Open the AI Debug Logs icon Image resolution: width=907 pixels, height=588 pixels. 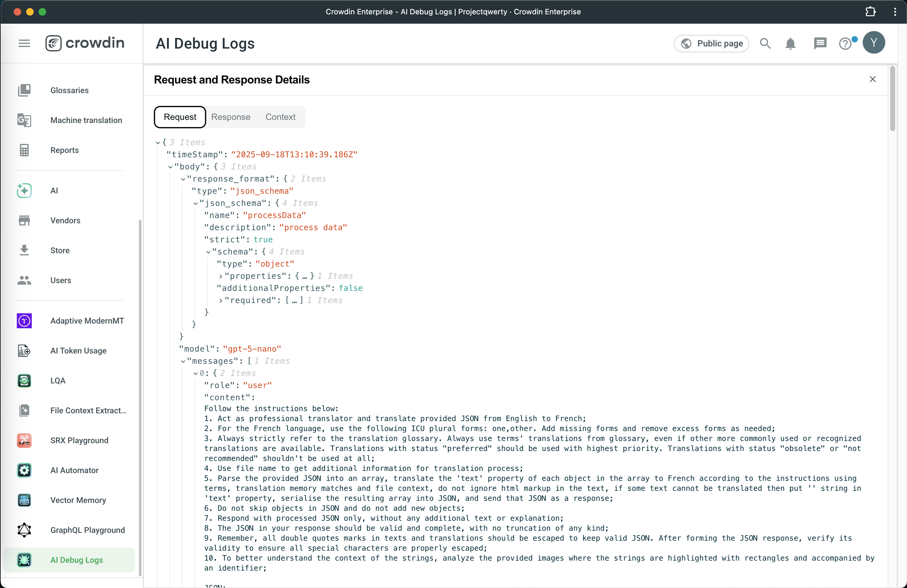click(x=24, y=560)
